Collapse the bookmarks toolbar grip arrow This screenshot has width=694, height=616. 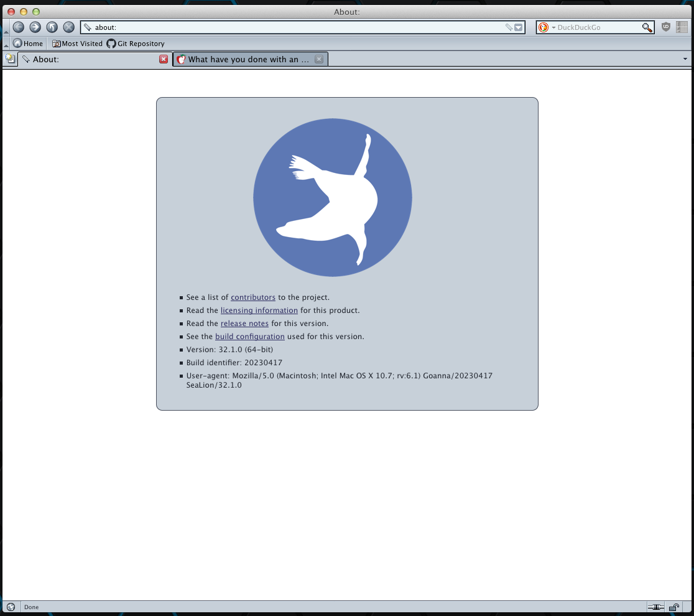click(x=6, y=45)
